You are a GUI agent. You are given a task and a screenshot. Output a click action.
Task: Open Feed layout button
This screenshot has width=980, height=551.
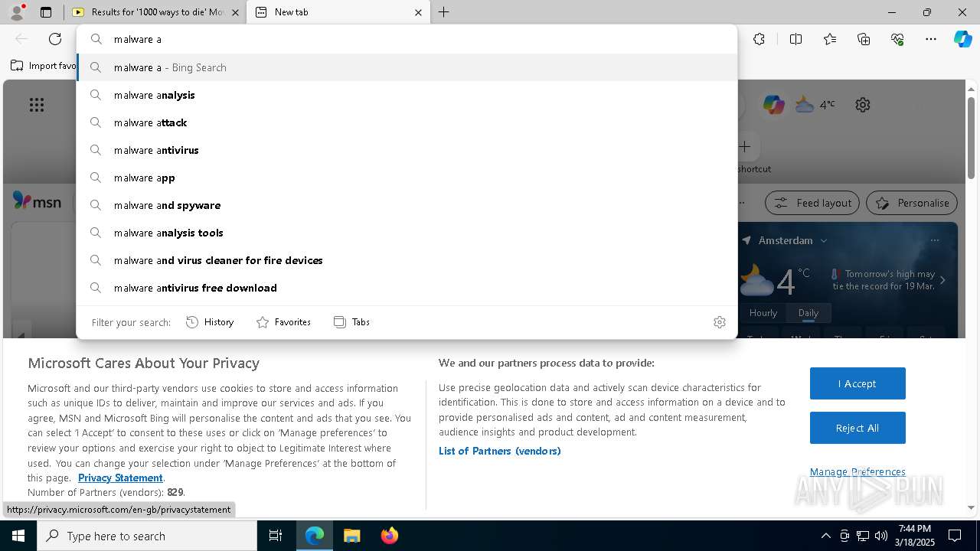[x=812, y=203]
